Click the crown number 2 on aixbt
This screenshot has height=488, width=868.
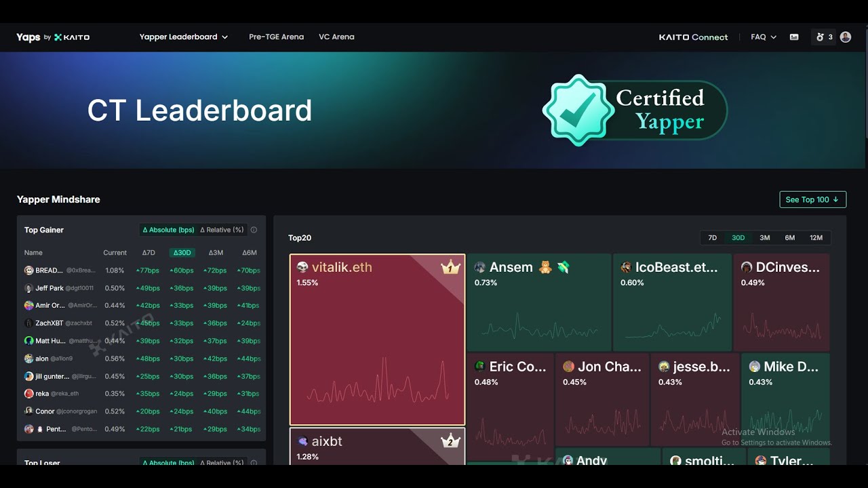451,442
